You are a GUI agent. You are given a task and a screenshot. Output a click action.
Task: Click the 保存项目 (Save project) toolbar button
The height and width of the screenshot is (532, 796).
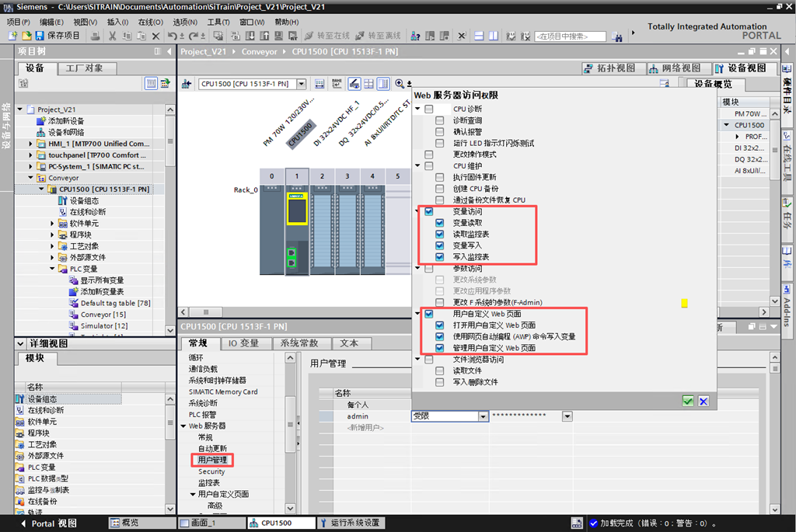[57, 36]
